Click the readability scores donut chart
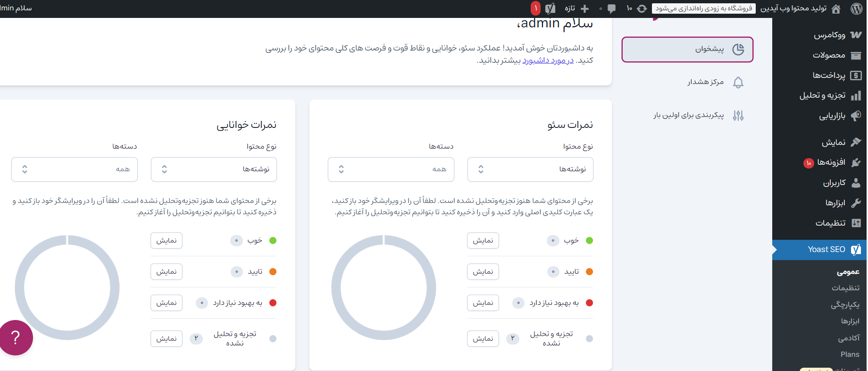Image resolution: width=868 pixels, height=371 pixels. 67,288
